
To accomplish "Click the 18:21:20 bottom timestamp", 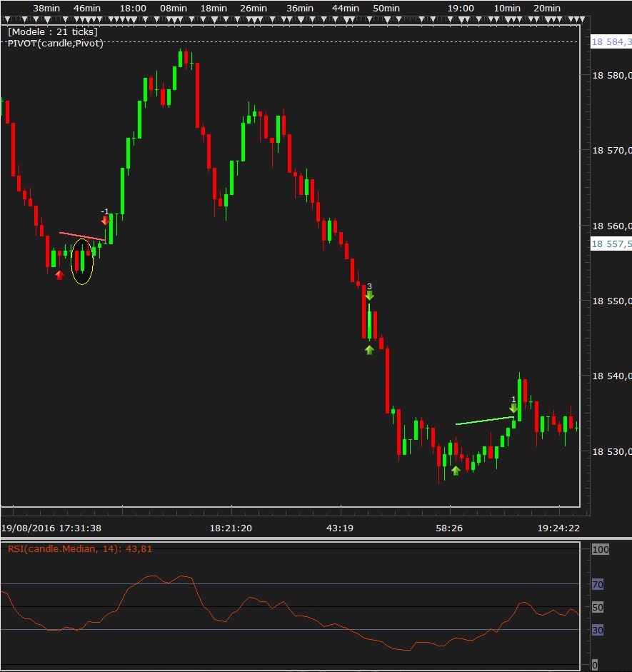I will [x=231, y=528].
